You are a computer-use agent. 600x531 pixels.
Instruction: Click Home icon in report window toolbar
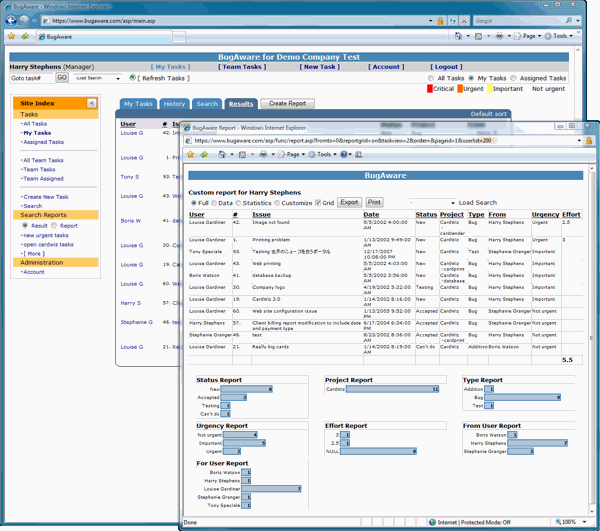222,155
